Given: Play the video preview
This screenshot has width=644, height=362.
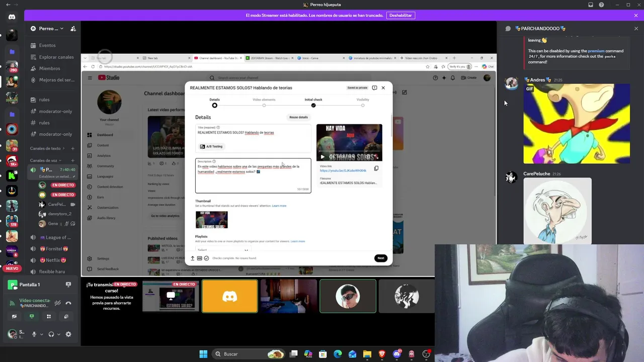Looking at the screenshot, I should [323, 156].
